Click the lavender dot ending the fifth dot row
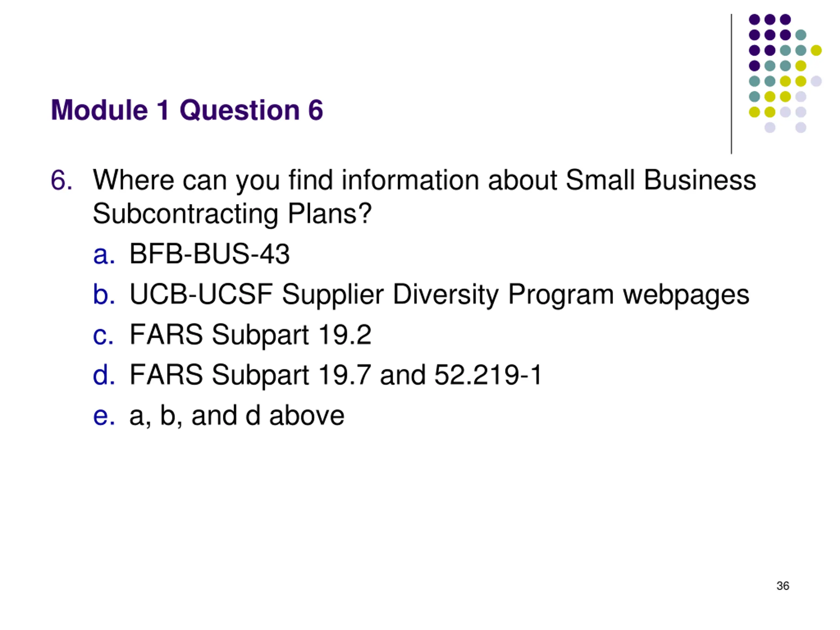Viewport: 840px width, 630px height. tap(816, 81)
